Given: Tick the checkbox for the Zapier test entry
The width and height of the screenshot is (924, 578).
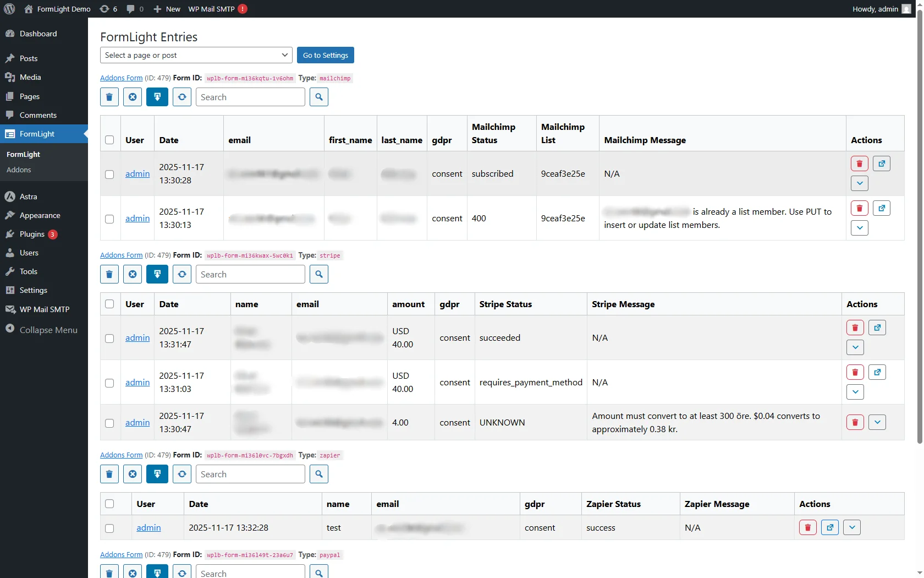Looking at the screenshot, I should click(x=109, y=528).
